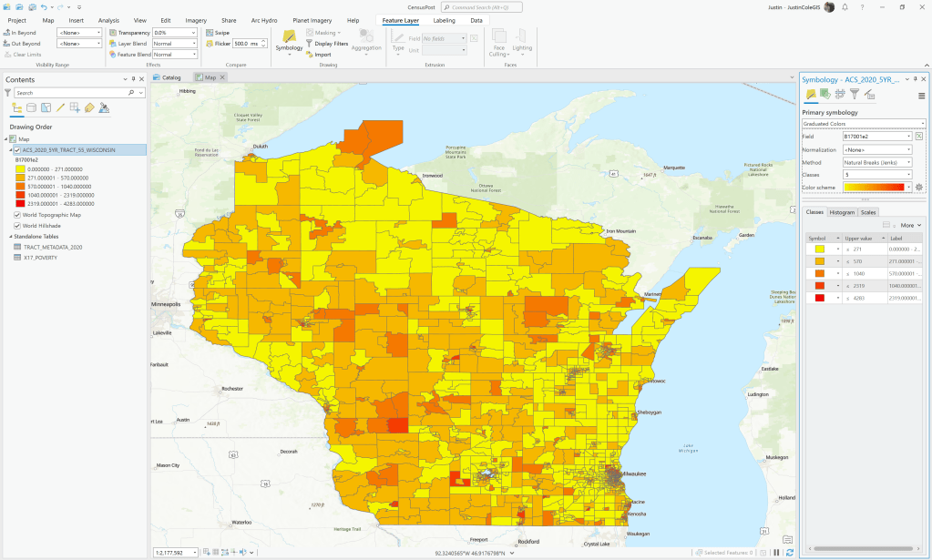Select List By Data Source icon

[31, 108]
